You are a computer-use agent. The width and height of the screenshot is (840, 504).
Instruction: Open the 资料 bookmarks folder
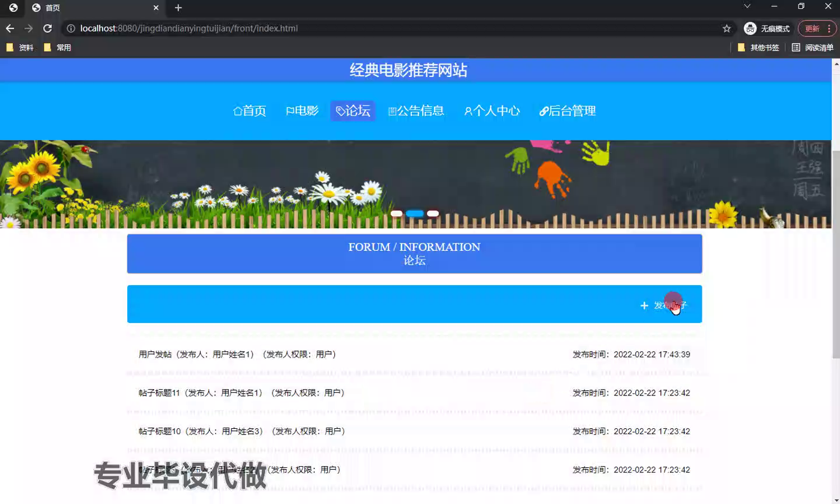point(19,47)
